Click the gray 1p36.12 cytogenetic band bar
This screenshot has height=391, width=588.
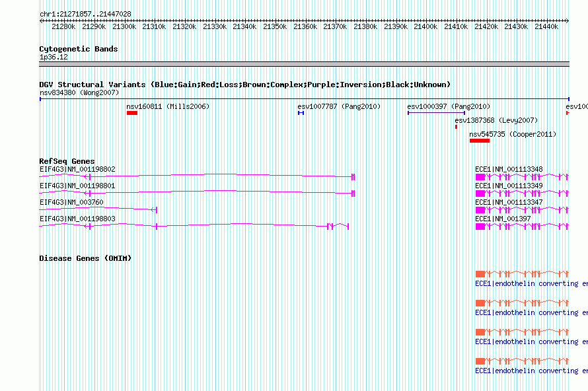click(x=304, y=64)
